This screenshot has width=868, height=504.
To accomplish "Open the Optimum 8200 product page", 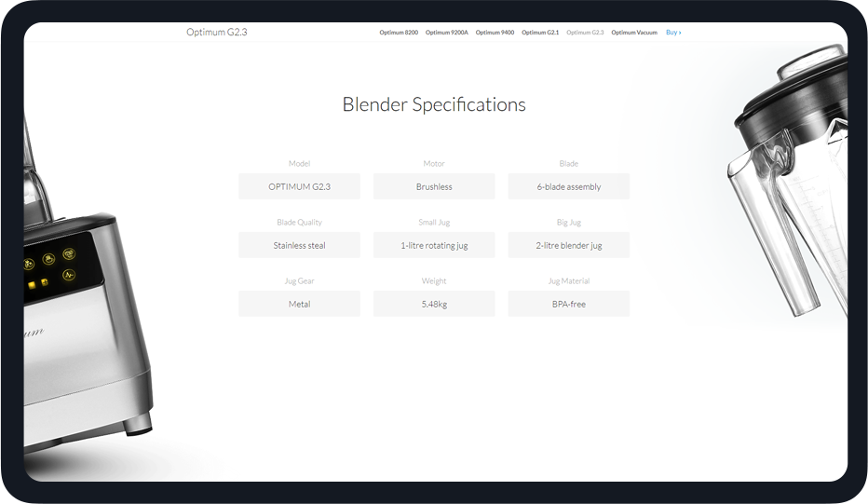I will [x=399, y=33].
